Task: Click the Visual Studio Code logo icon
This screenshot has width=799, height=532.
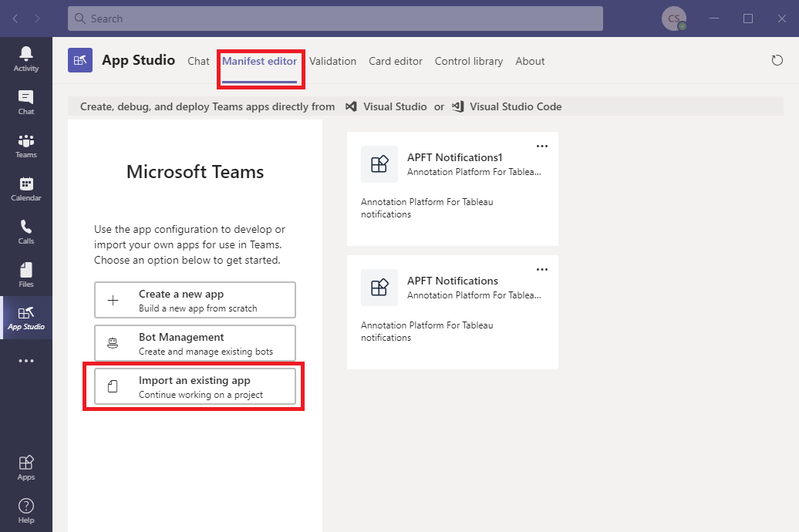Action: point(457,106)
